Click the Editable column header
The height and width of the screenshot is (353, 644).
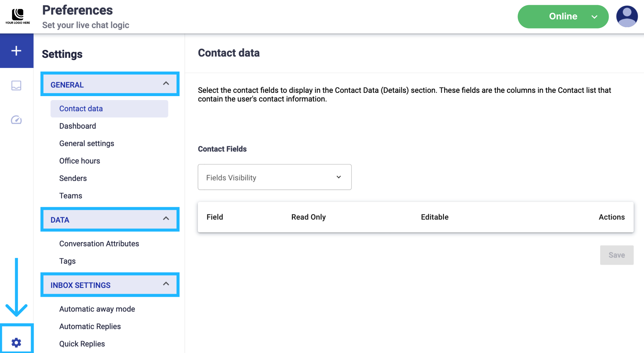point(434,217)
